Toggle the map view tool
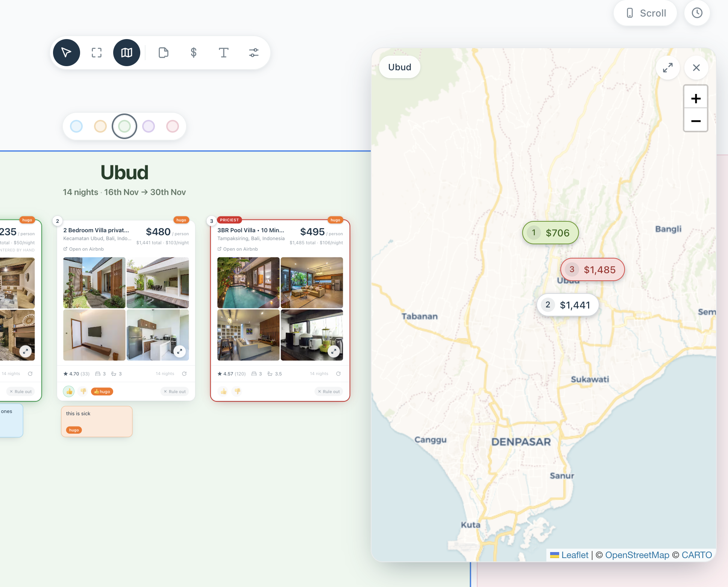The image size is (728, 587). [127, 53]
